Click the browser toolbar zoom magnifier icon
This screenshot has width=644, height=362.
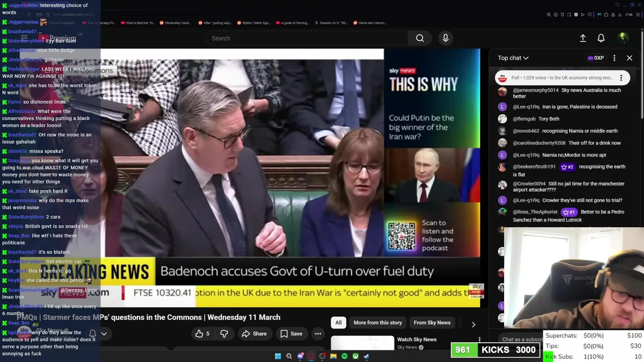(x=549, y=15)
